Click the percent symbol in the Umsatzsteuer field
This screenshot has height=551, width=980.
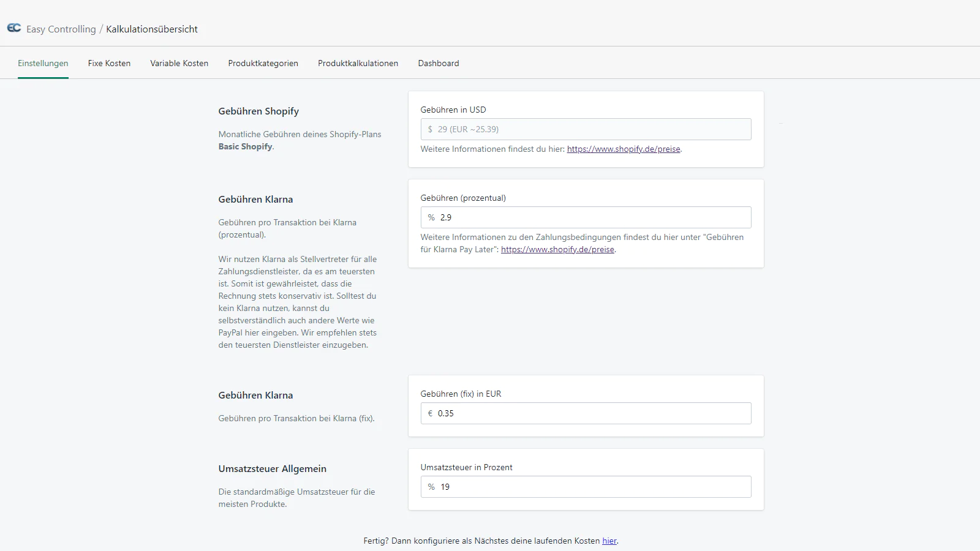[x=431, y=487]
